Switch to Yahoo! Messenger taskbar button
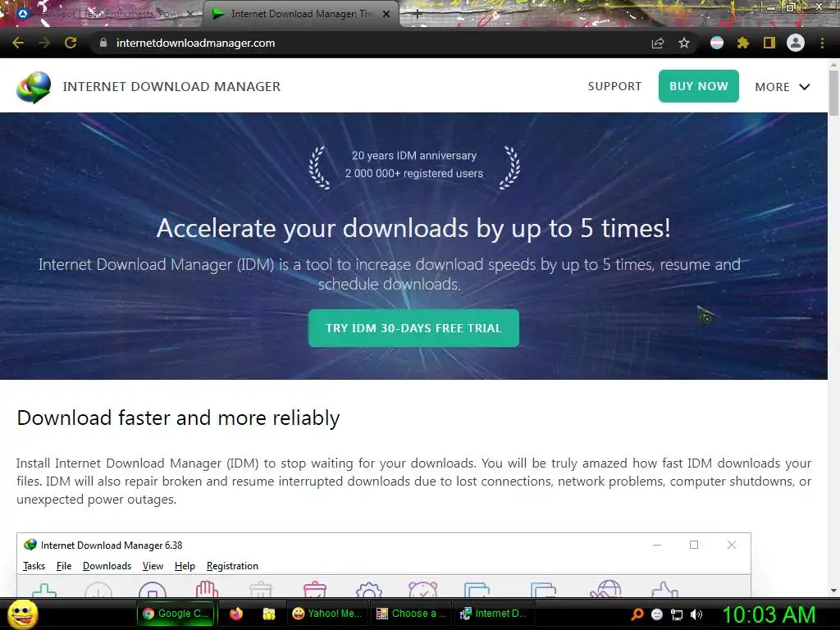The width and height of the screenshot is (840, 630). (326, 614)
